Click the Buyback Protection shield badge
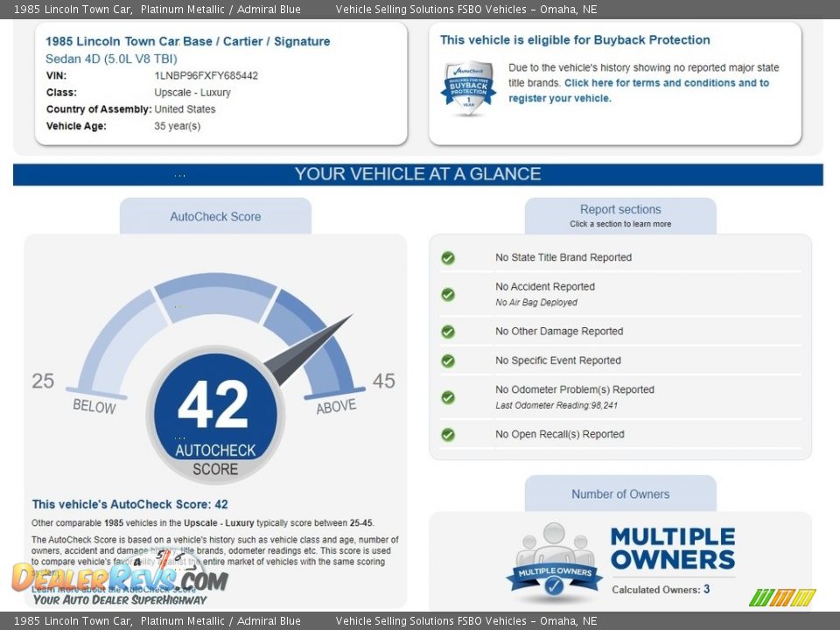Image resolution: width=840 pixels, height=630 pixels. coord(468,88)
